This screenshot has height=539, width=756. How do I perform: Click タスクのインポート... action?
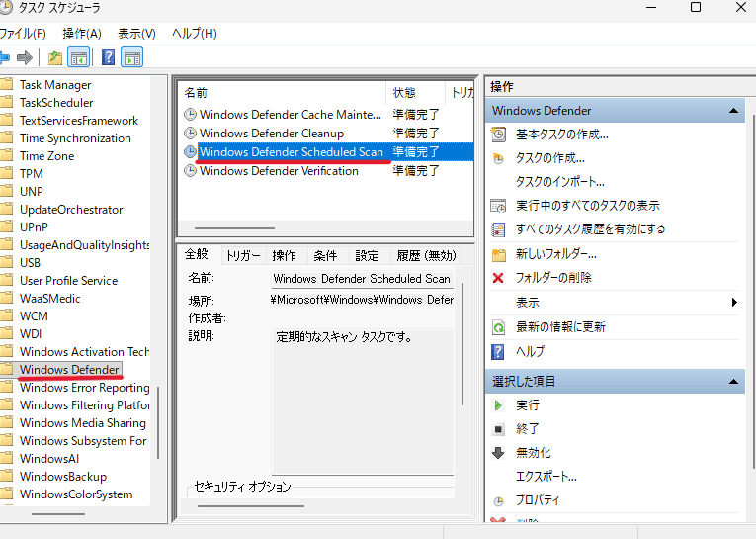pyautogui.click(x=560, y=182)
